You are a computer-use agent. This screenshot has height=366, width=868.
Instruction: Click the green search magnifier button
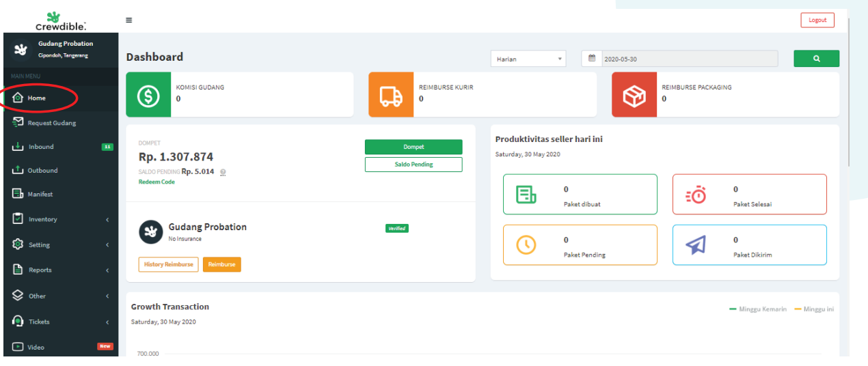click(x=816, y=59)
